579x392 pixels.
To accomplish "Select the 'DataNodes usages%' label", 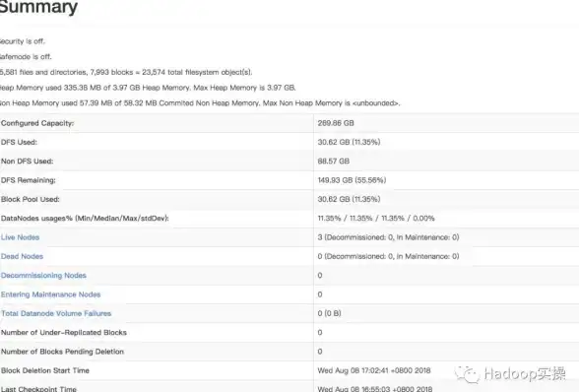I will 85,219.
